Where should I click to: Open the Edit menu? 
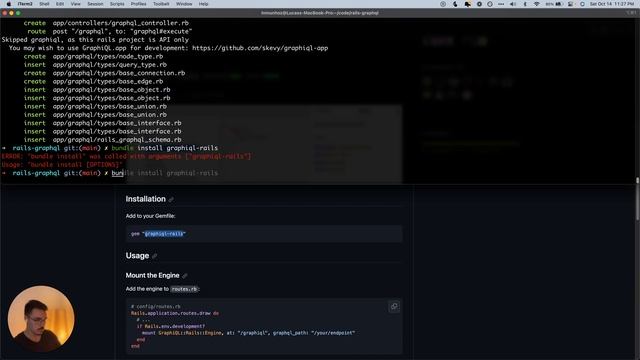coord(60,4)
